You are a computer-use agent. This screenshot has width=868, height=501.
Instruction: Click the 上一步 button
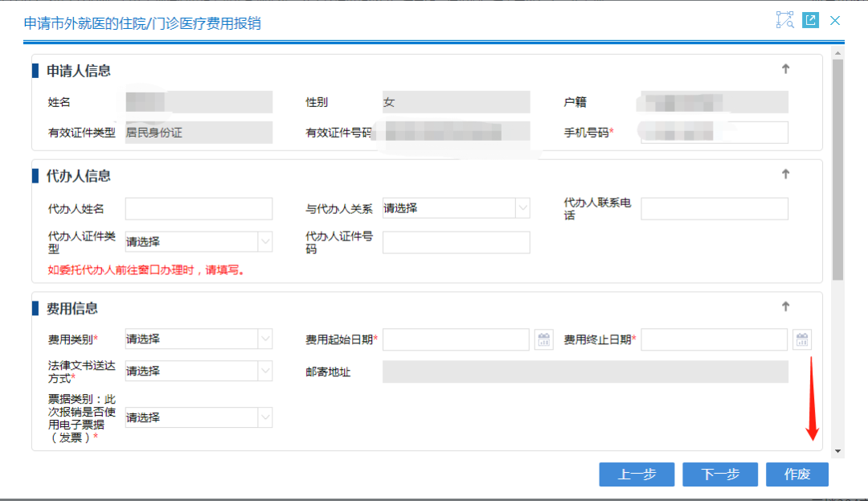coord(637,474)
